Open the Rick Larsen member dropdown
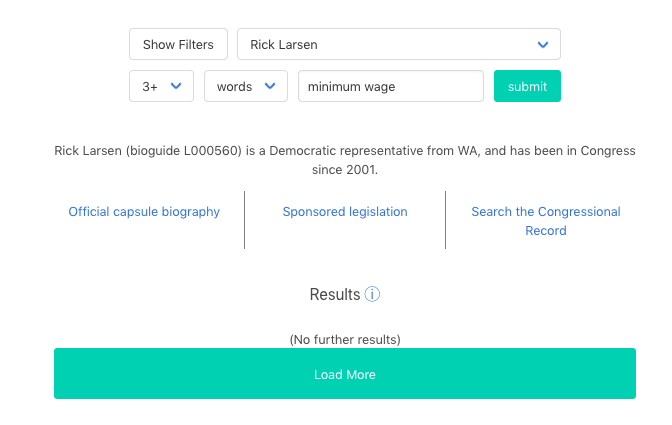The image size is (672, 425). coord(399,44)
